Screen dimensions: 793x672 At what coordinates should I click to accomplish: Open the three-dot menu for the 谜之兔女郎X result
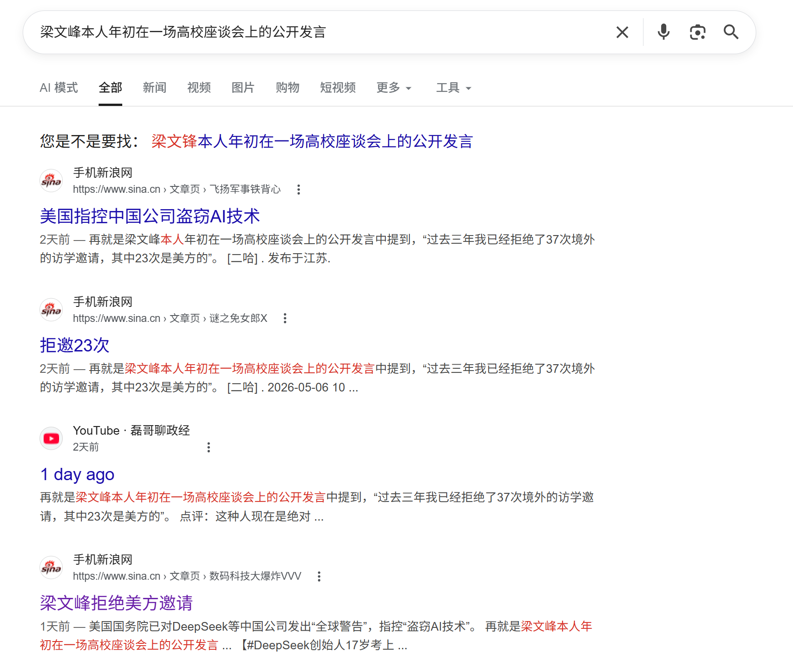[x=285, y=319]
